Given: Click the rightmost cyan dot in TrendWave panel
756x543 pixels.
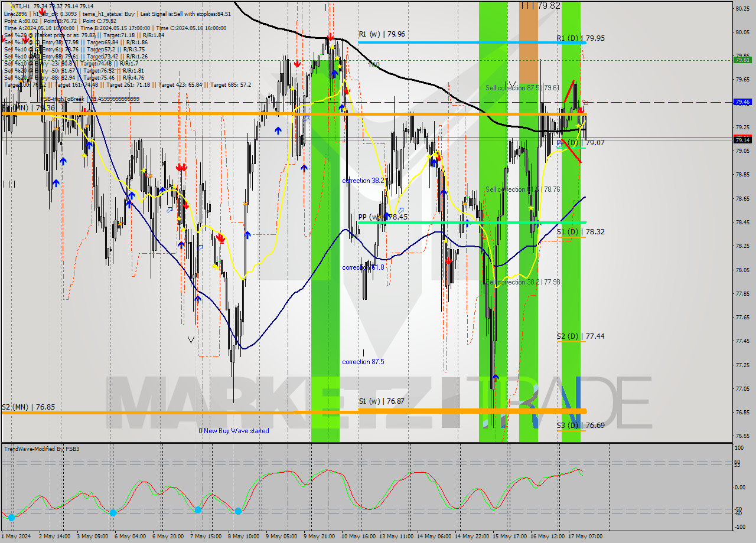Looking at the screenshot, I should tap(238, 511).
